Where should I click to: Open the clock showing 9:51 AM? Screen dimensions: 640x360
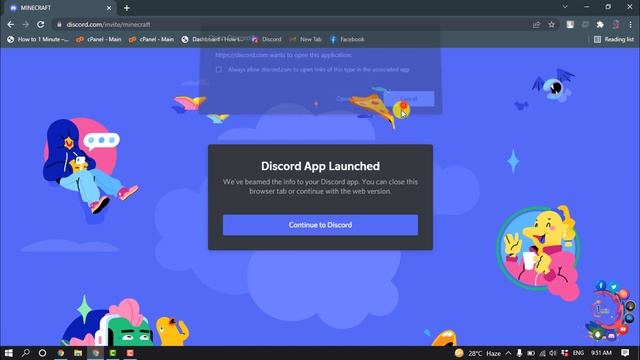click(x=601, y=353)
